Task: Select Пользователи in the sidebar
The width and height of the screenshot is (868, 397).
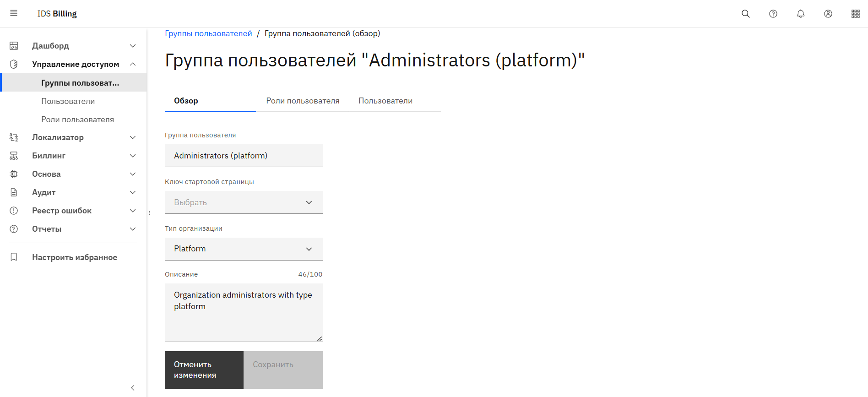Action: coord(68,101)
